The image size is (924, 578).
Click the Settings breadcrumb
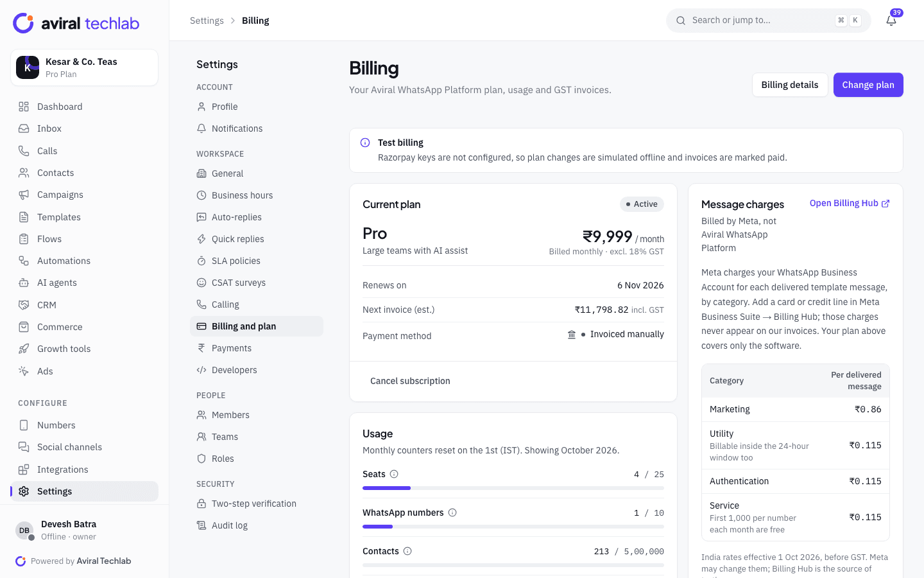pos(207,21)
